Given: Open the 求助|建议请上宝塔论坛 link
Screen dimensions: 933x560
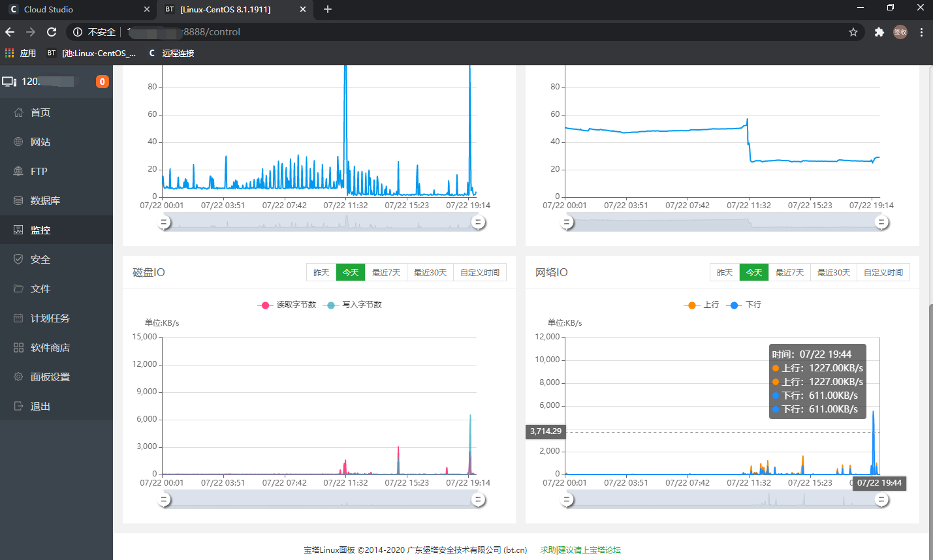Looking at the screenshot, I should click(x=580, y=550).
